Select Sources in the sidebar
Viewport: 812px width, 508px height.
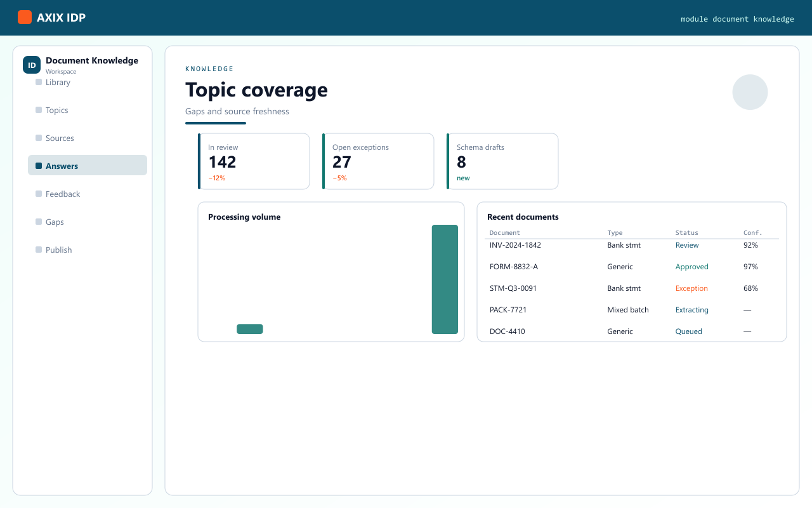pyautogui.click(x=88, y=138)
